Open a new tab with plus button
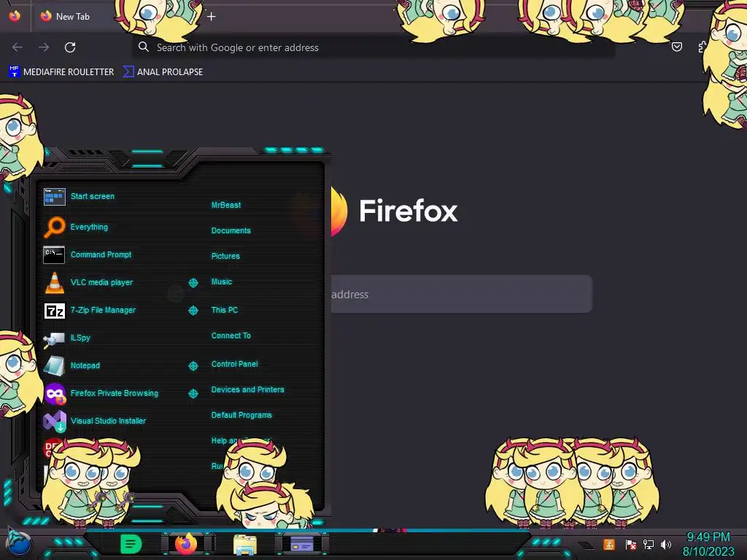The height and width of the screenshot is (560, 747). point(212,17)
